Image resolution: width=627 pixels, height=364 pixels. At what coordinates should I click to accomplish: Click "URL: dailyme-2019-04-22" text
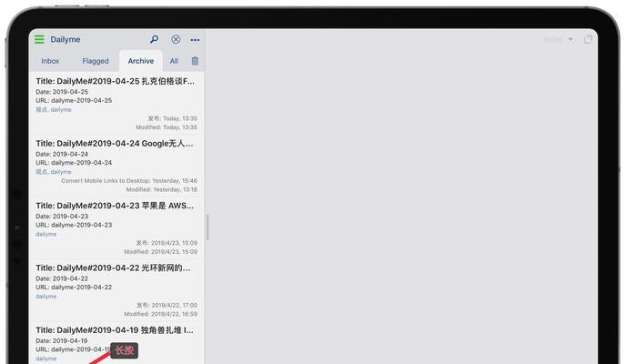coord(74,288)
